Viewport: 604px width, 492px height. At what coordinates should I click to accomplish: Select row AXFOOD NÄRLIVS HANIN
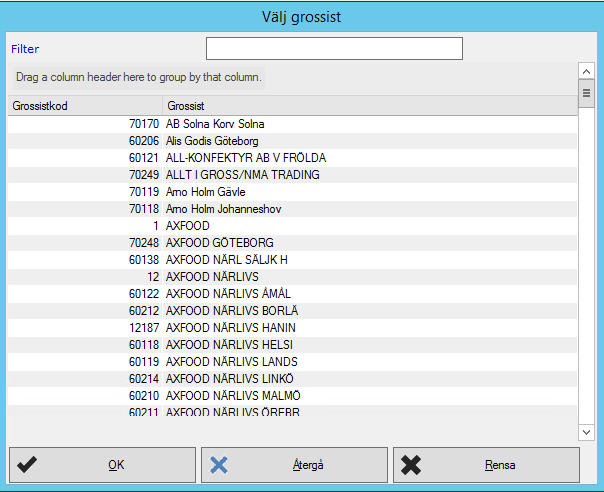[x=292, y=327]
